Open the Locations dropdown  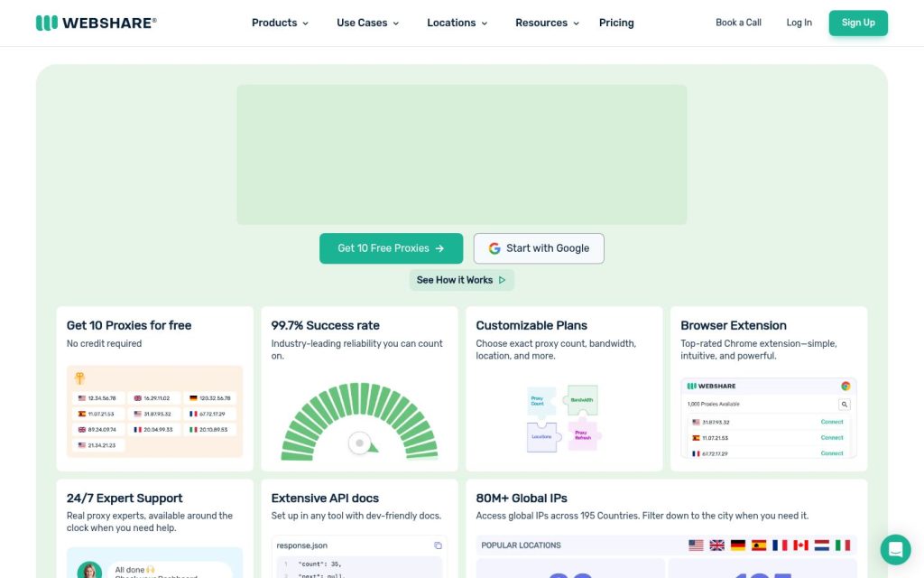click(457, 23)
